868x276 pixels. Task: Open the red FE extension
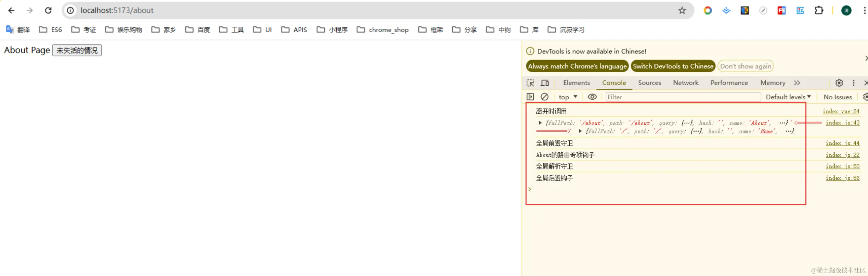782,11
